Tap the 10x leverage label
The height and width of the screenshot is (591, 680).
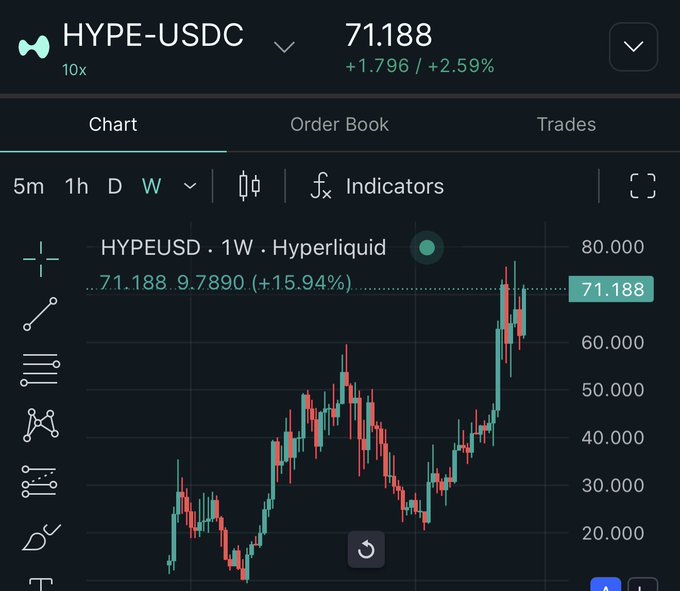74,70
